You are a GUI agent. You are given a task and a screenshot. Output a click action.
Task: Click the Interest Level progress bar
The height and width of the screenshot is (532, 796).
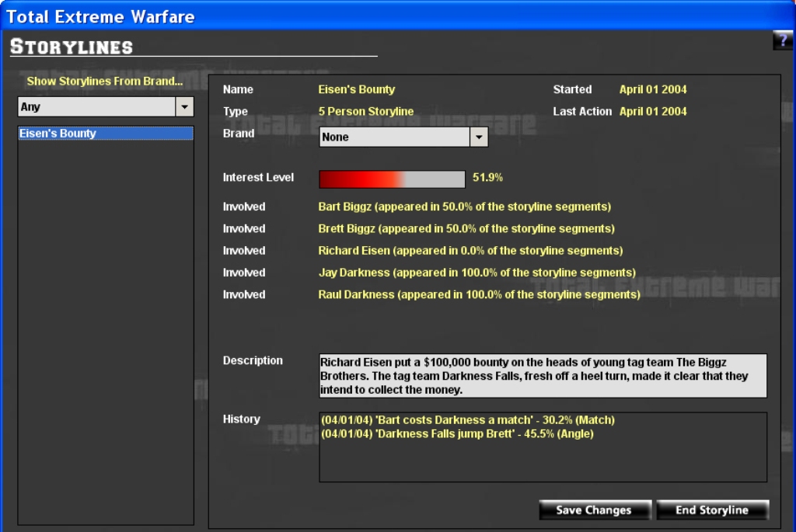pos(392,179)
